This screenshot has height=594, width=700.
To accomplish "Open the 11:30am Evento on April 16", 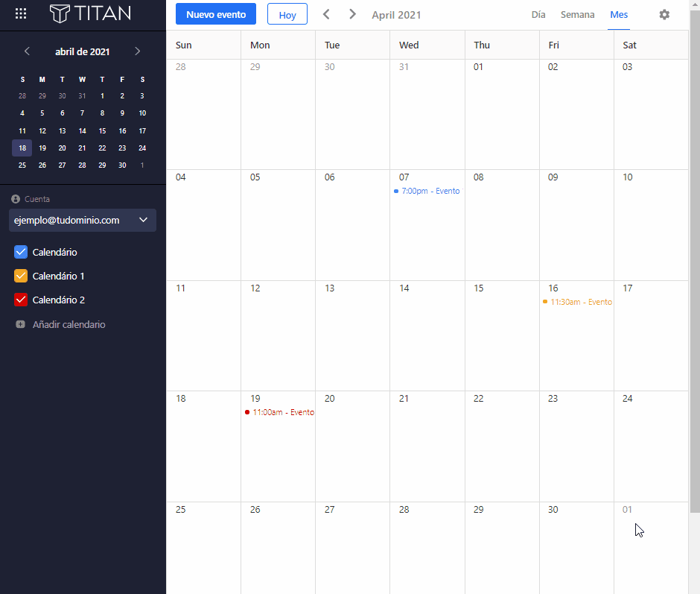I will coord(577,302).
